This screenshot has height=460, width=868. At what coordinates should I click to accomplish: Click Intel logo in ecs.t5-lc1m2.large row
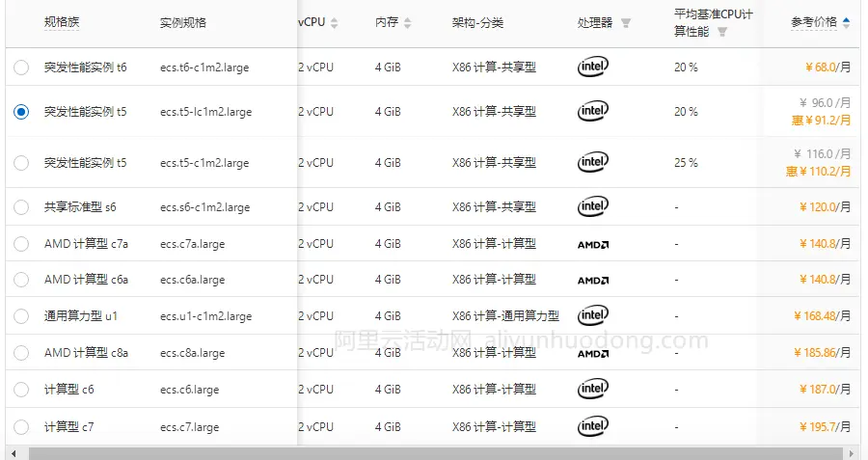593,111
